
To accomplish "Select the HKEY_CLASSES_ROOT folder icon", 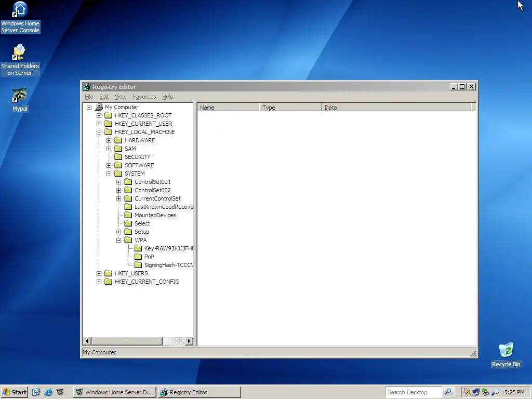I will click(x=108, y=115).
